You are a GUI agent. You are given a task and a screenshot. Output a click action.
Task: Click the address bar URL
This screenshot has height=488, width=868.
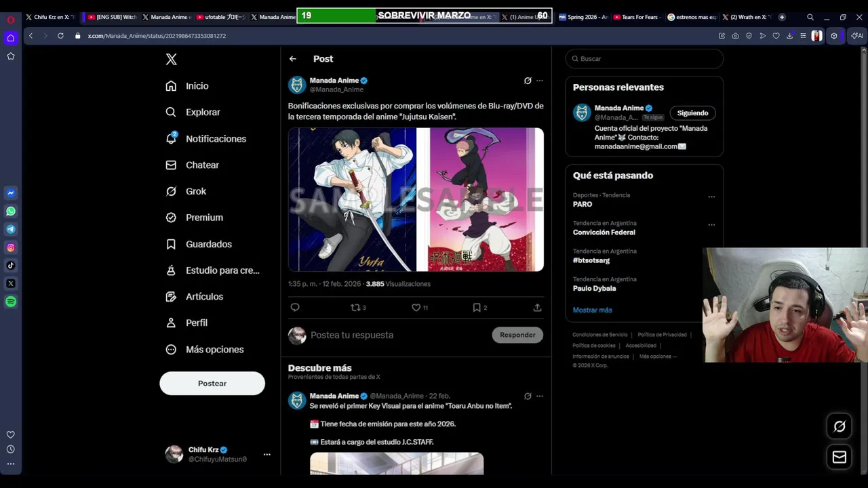(157, 36)
